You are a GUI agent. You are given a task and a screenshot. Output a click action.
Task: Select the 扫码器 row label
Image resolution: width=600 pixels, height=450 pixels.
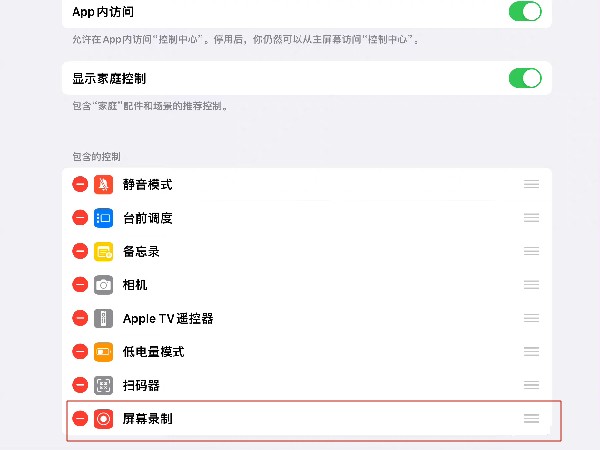141,385
